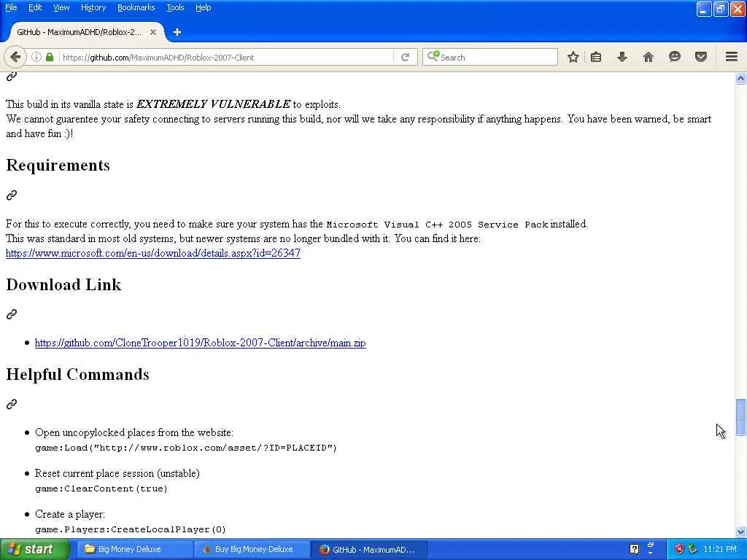Open the View menu
747x560 pixels.
point(61,7)
